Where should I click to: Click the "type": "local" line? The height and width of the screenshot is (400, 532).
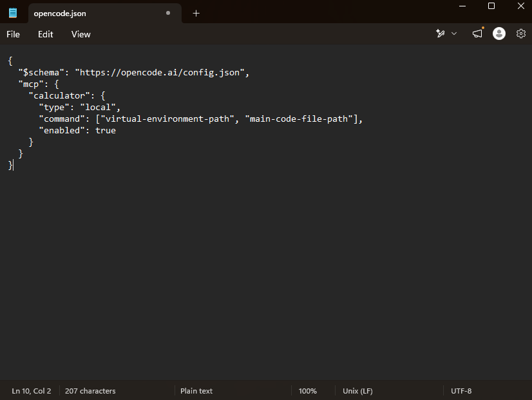[x=80, y=107]
